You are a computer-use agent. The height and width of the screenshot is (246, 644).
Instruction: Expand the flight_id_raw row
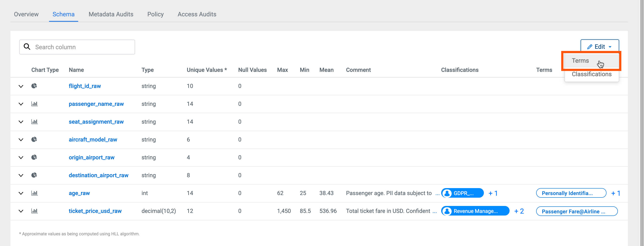click(x=21, y=86)
